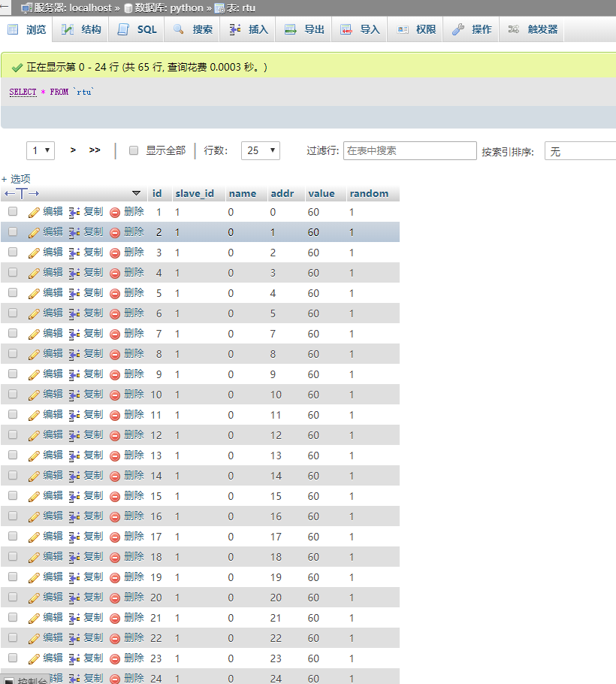Screen dimensions: 616x684
Task: Click the copy icon for row id 9
Action: coord(74,375)
